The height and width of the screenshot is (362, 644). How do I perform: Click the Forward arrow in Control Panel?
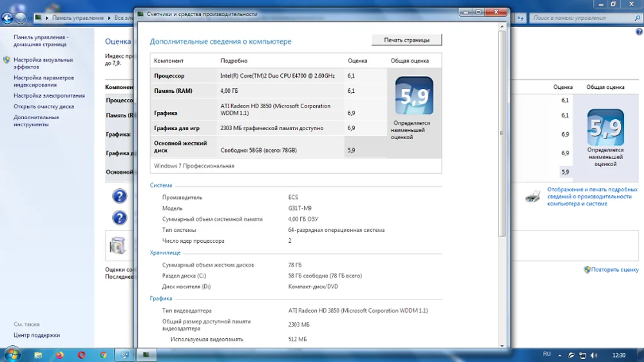click(x=20, y=18)
